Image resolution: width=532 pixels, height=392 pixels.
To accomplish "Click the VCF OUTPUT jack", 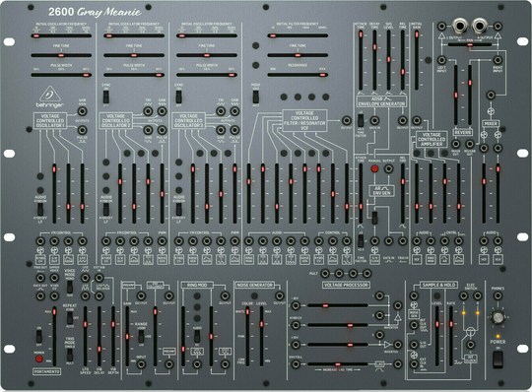I will [347, 120].
